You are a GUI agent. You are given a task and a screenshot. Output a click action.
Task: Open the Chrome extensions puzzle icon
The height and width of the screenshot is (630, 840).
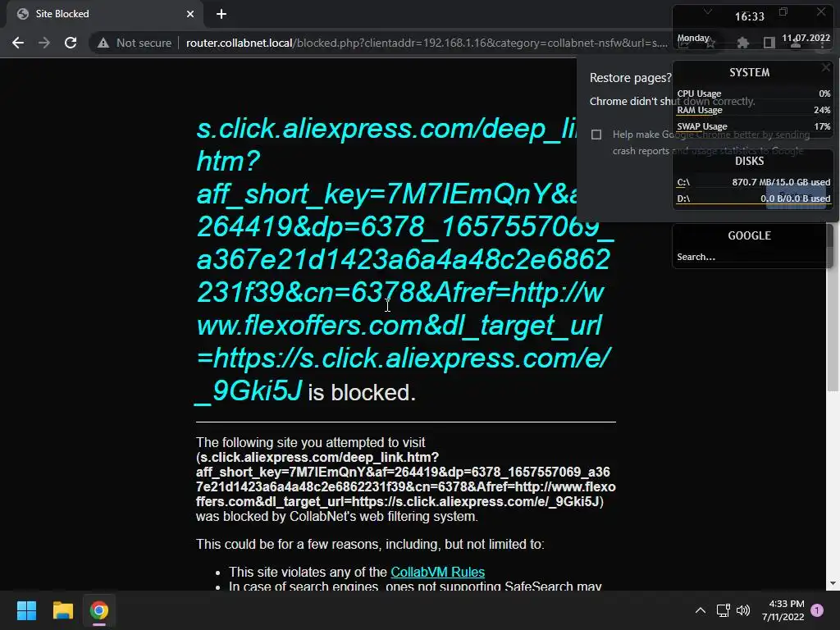click(x=742, y=43)
